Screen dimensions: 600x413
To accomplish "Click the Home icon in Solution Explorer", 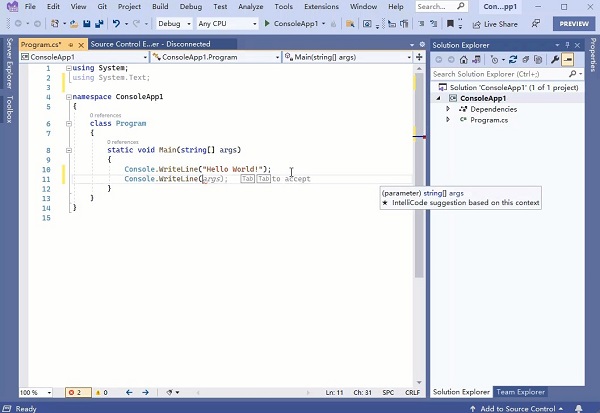I will point(463,59).
